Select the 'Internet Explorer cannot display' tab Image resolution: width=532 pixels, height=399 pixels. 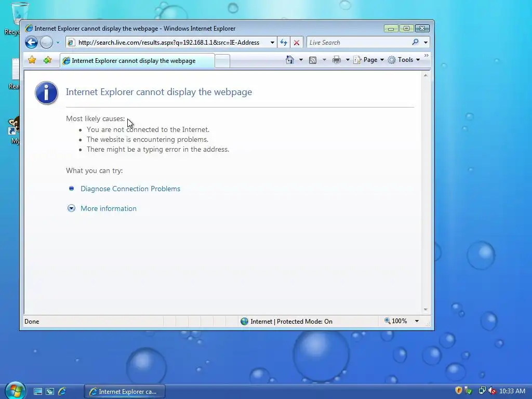(x=137, y=61)
